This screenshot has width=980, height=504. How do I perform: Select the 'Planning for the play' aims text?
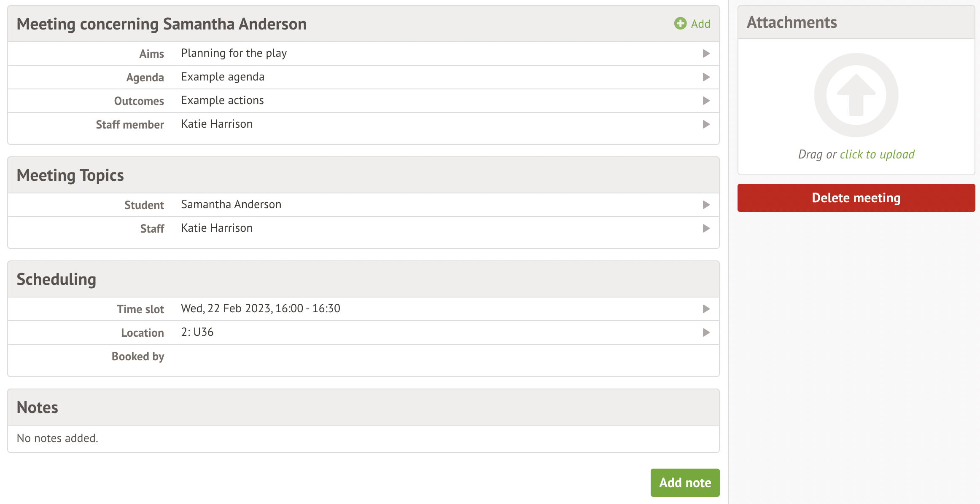coord(234,54)
